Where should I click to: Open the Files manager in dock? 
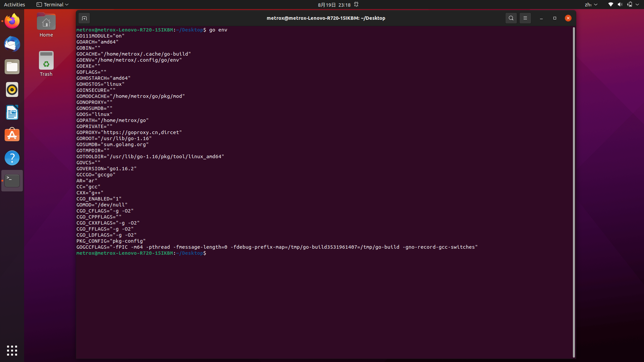(12, 67)
